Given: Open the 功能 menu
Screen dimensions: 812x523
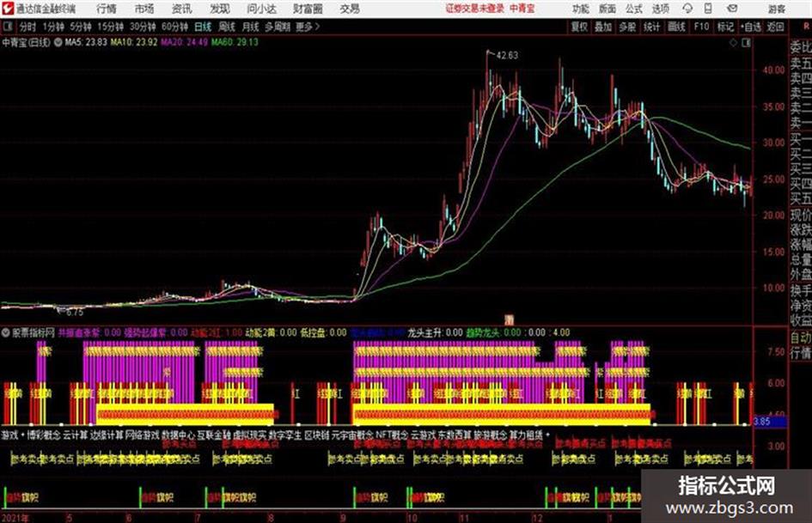Looking at the screenshot, I should pos(581,9).
